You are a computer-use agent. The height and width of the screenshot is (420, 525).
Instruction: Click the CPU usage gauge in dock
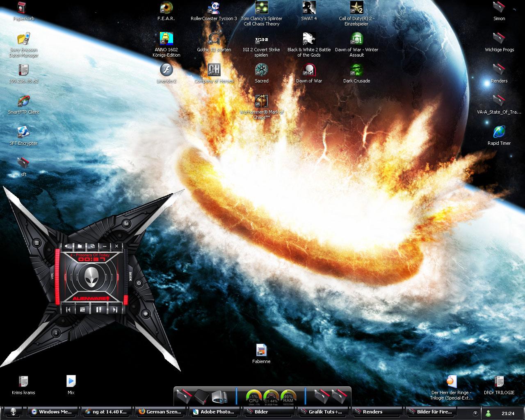253,397
